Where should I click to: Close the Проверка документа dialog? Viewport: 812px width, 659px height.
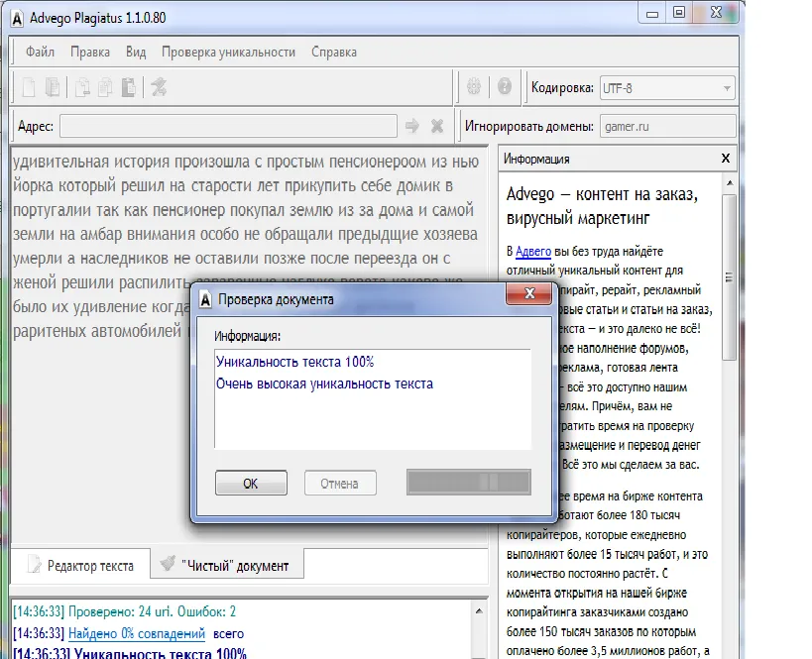[529, 293]
